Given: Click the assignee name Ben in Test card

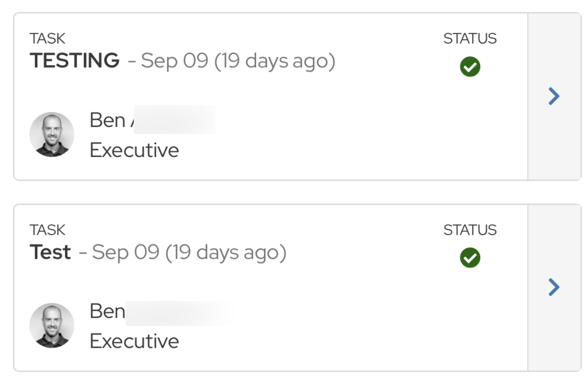Looking at the screenshot, I should (x=107, y=311).
